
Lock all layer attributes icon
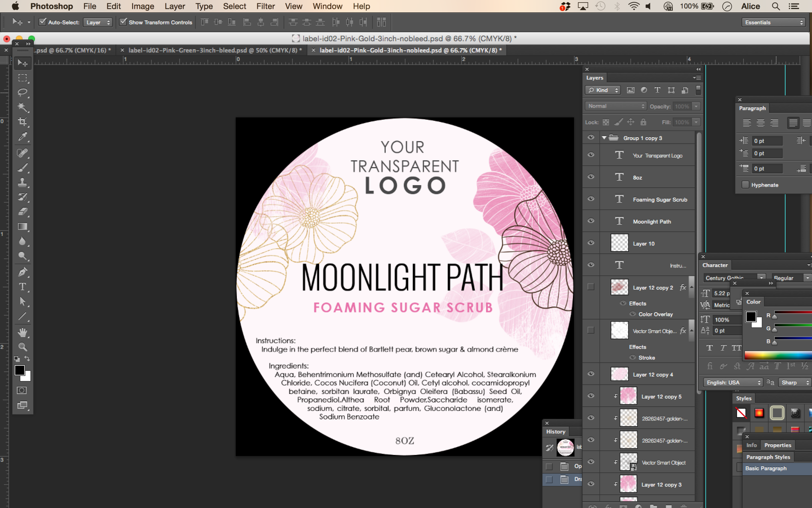click(643, 122)
